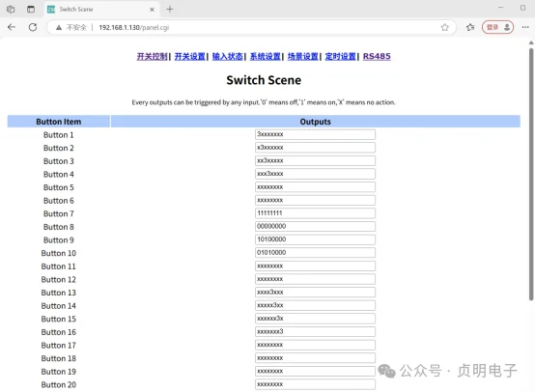The height and width of the screenshot is (392, 535).
Task: Go back with the browser back arrow
Action: pos(12,27)
